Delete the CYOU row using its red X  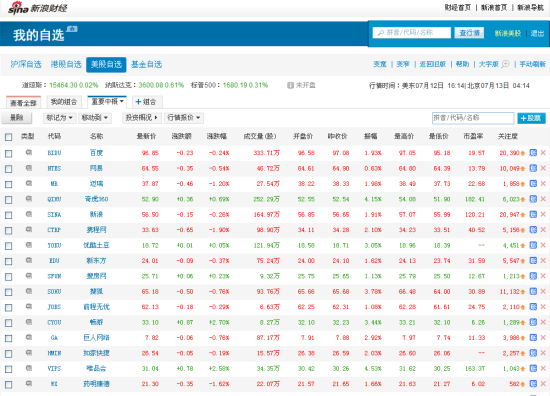pyautogui.click(x=543, y=322)
